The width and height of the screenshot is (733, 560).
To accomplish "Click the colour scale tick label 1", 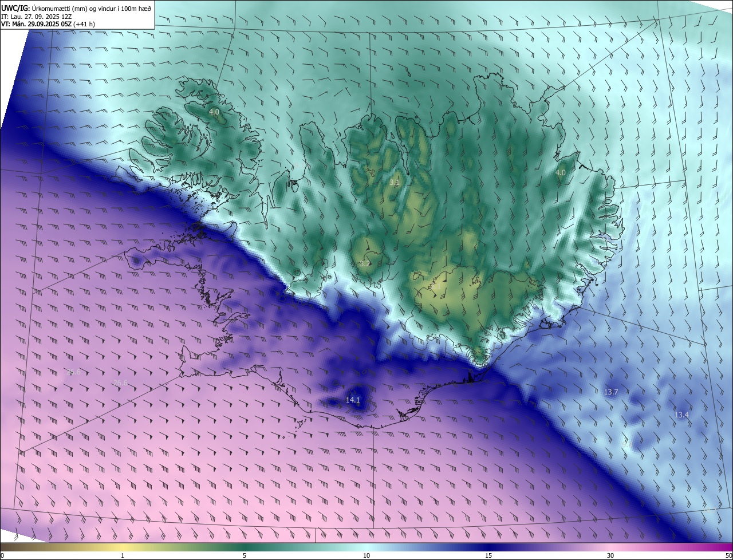I will coord(123,555).
